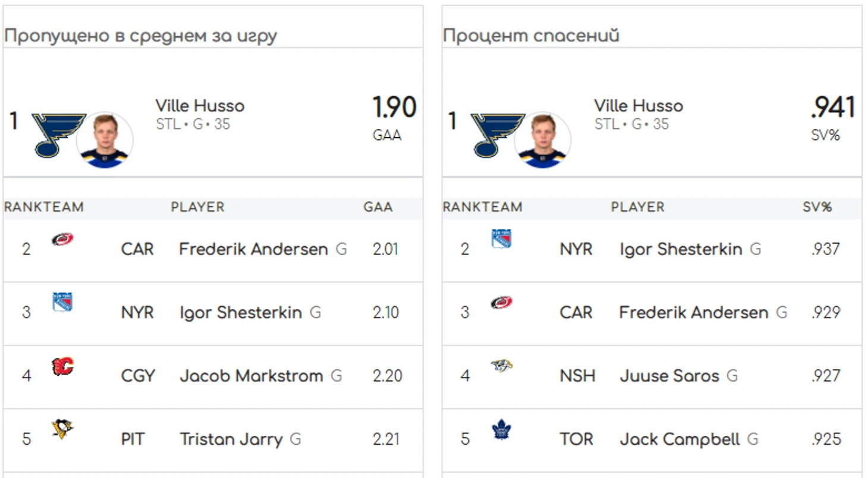Open Jacob Markstrom's player page
This screenshot has width=868, height=478.
click(x=251, y=376)
